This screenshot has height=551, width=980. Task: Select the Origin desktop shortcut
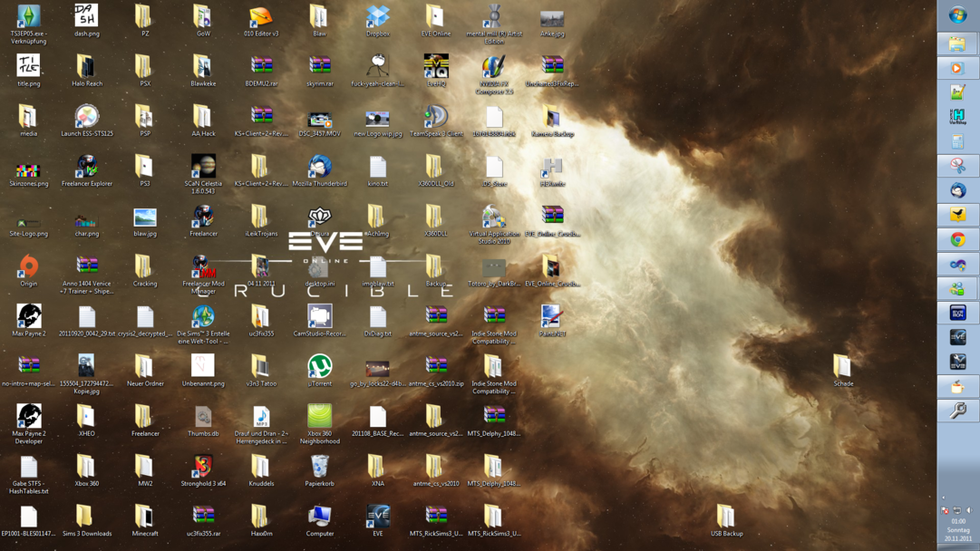coord(29,266)
